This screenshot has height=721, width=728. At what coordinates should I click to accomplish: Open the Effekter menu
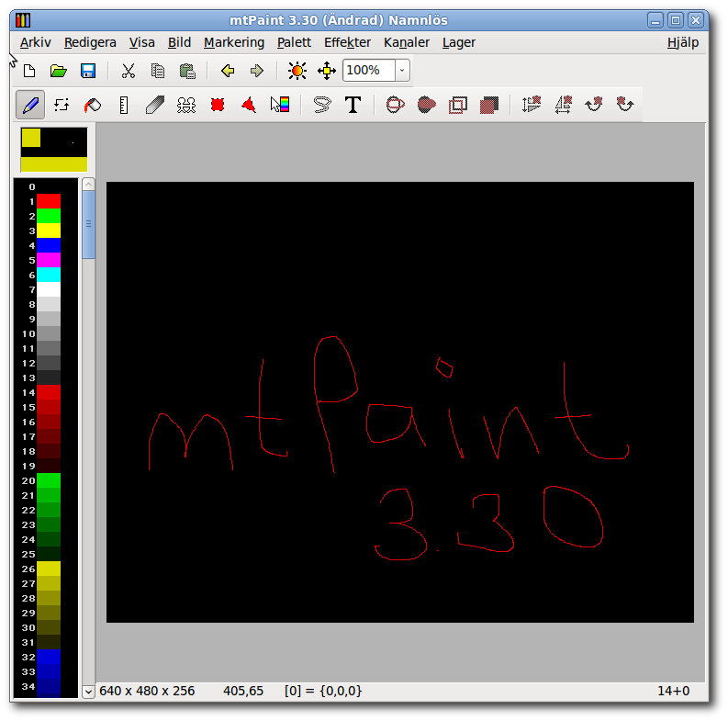pos(347,43)
